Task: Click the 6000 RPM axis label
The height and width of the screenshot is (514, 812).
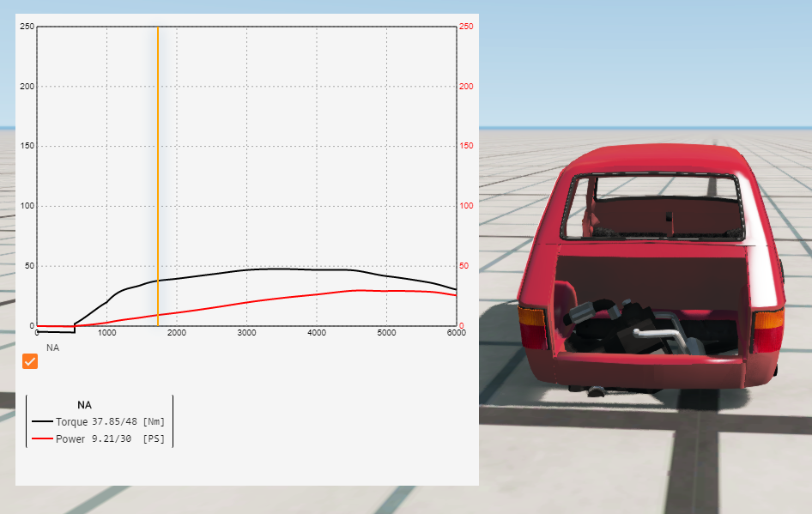Action: pyautogui.click(x=457, y=333)
